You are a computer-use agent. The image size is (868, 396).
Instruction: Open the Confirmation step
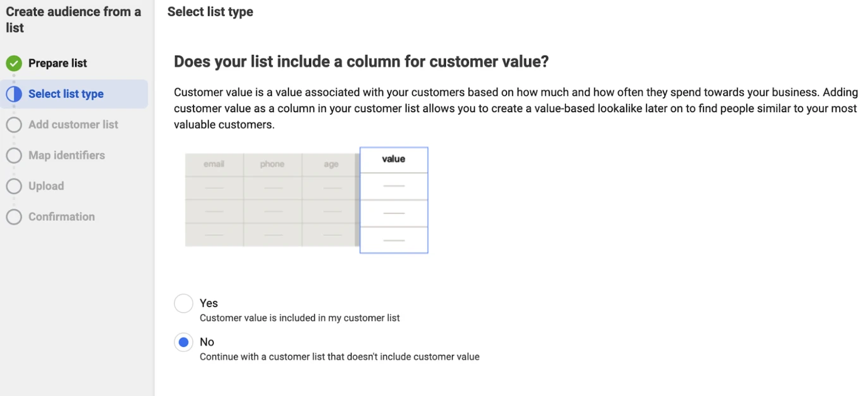61,217
